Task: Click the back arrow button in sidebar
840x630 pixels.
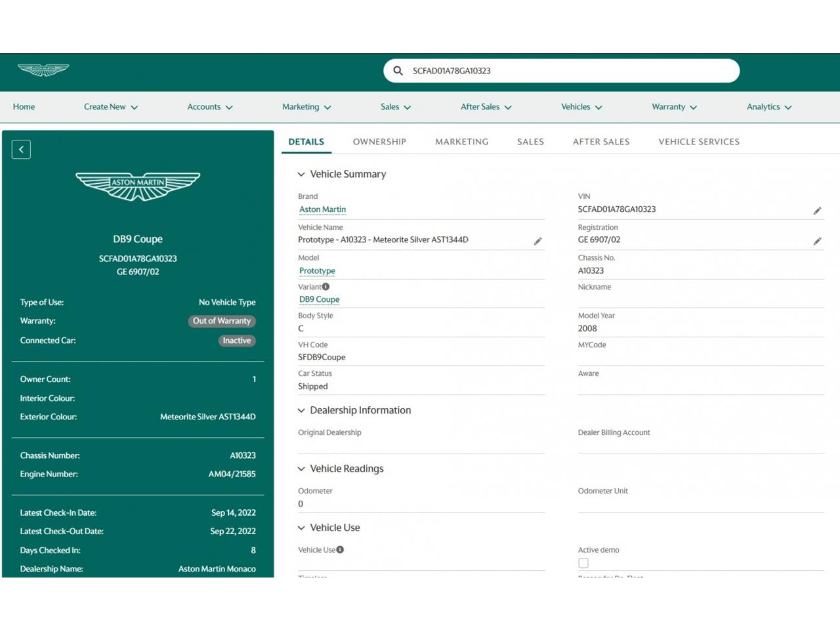Action: coord(21,150)
